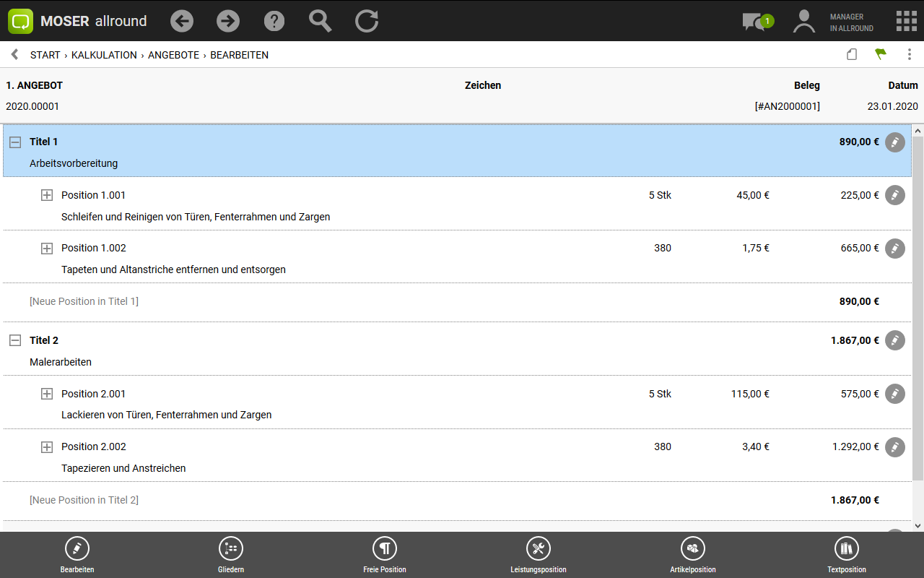Go to KALKULATION in breadcrumb
This screenshot has width=924, height=578.
[x=104, y=55]
